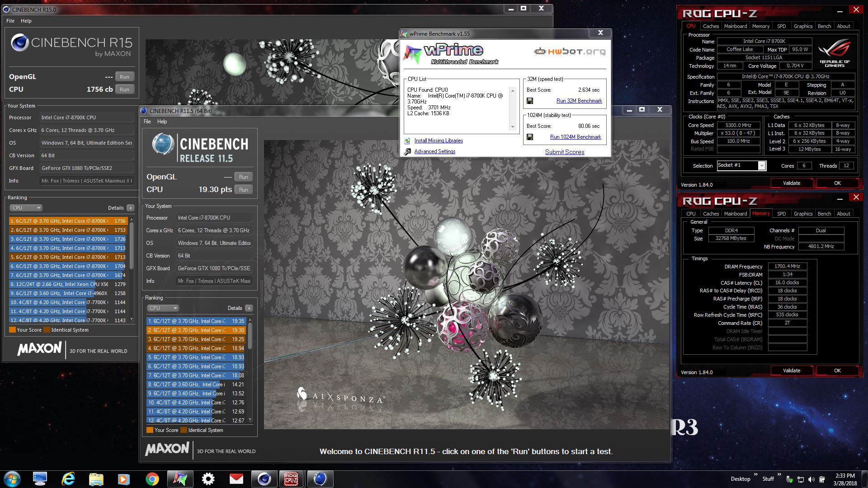Click scrollbar of R11.5 ranking list
The image size is (868, 488).
pyautogui.click(x=250, y=370)
